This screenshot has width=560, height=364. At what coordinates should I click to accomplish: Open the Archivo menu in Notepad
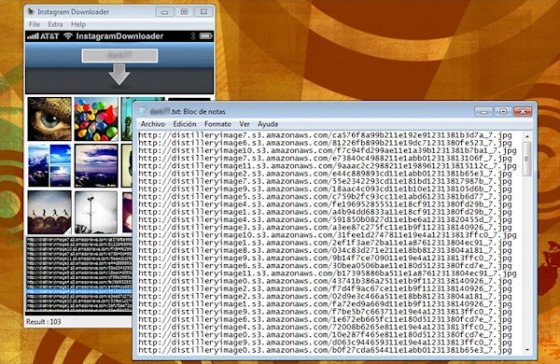pyautogui.click(x=153, y=124)
